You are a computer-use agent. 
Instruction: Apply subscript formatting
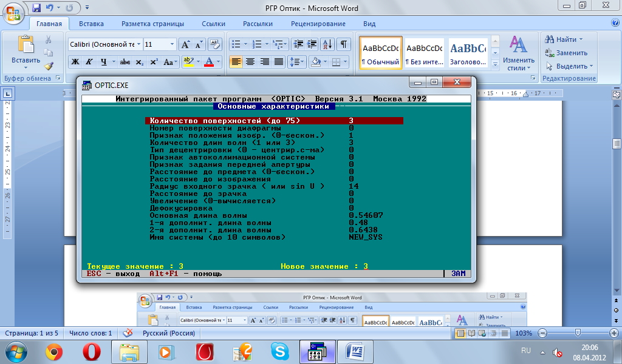tap(139, 62)
